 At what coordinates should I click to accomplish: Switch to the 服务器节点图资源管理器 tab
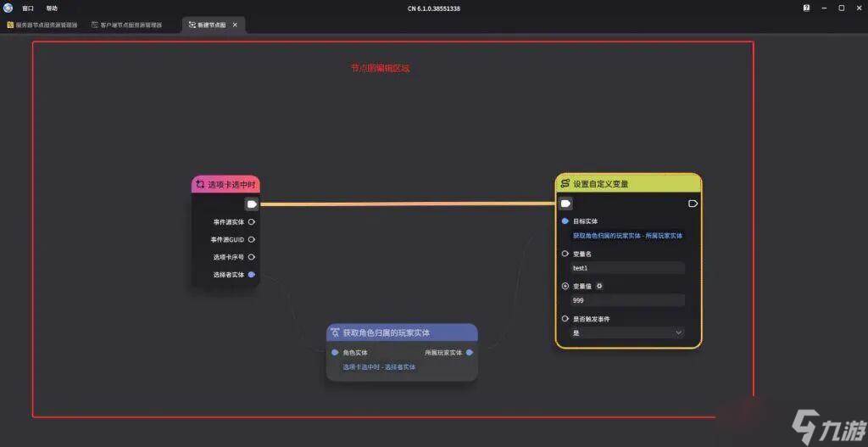click(42, 25)
